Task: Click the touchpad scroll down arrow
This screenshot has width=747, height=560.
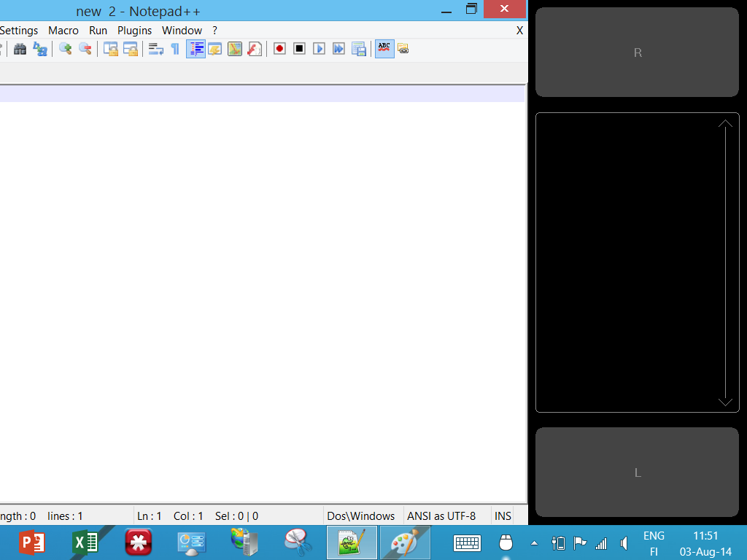Action: click(x=725, y=402)
